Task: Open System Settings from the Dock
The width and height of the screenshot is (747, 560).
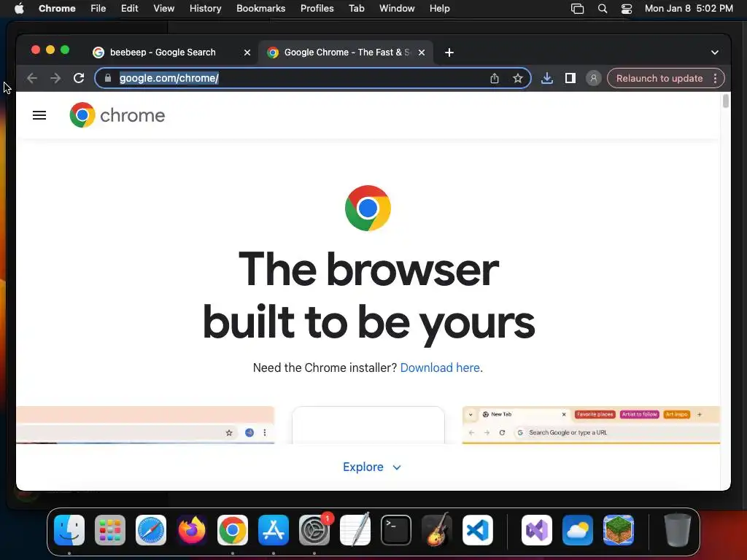Action: coord(314,530)
